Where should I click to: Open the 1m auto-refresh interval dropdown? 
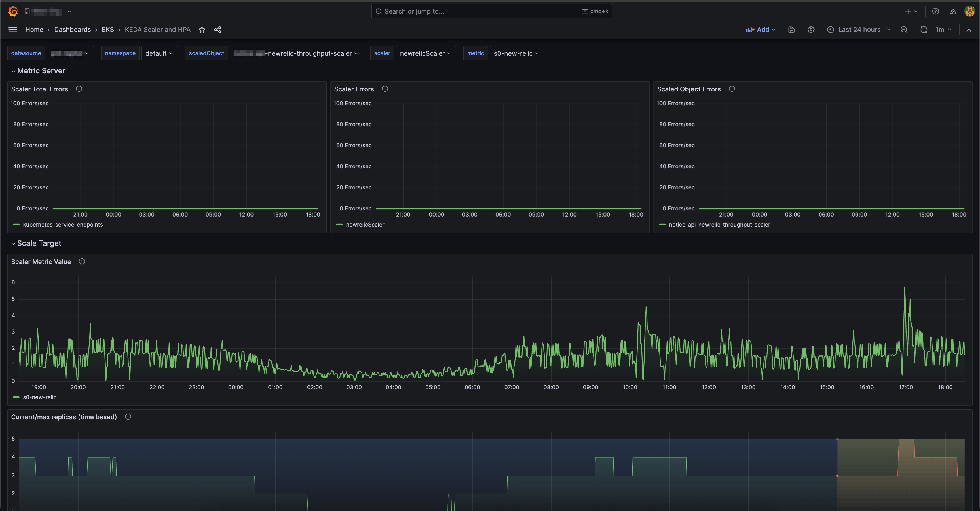943,29
